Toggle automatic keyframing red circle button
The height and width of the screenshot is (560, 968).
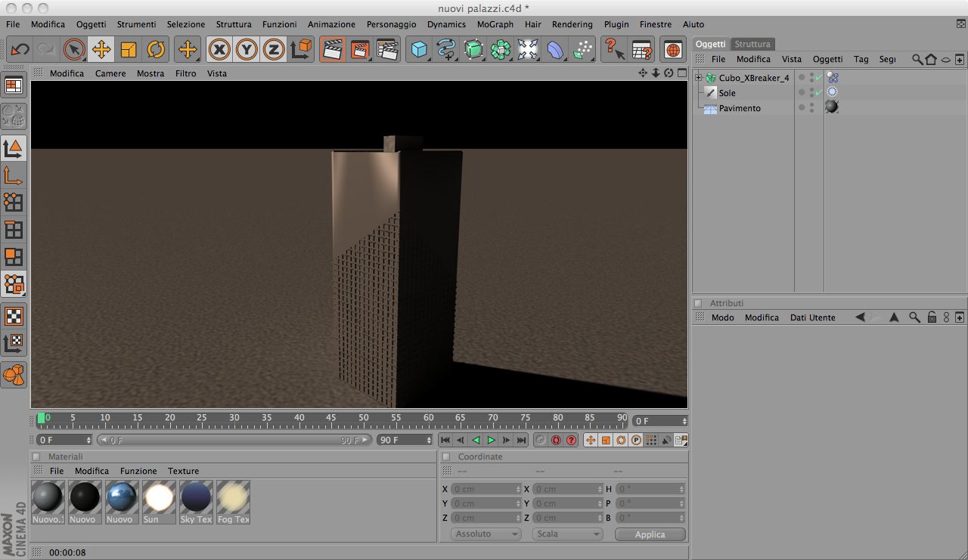point(556,440)
